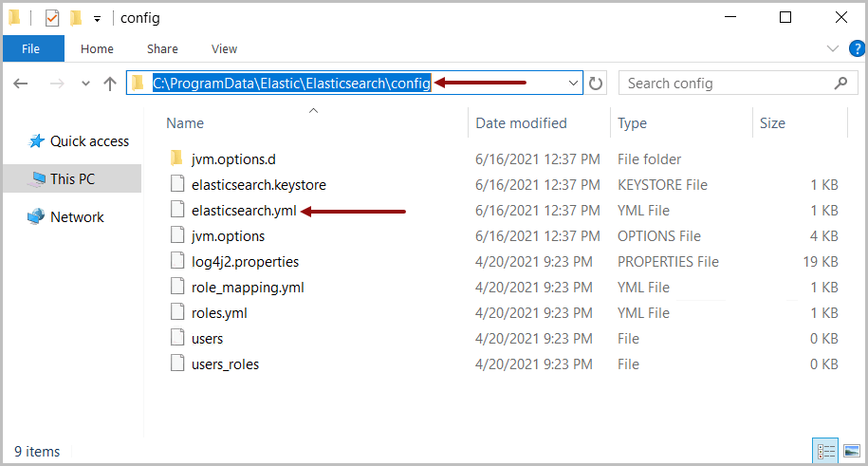Screen dimensions: 868x466
Task: Open the Help question mark icon
Action: (857, 48)
